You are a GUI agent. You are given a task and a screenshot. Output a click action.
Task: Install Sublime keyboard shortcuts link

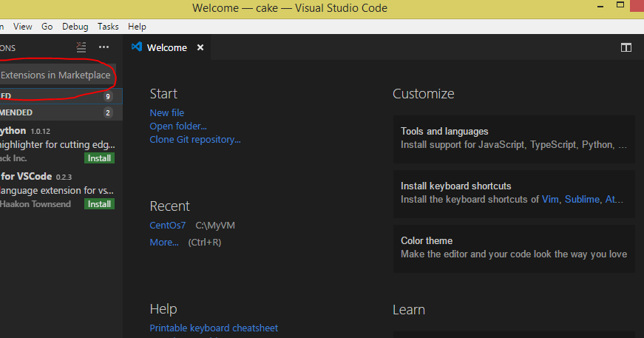tap(582, 200)
